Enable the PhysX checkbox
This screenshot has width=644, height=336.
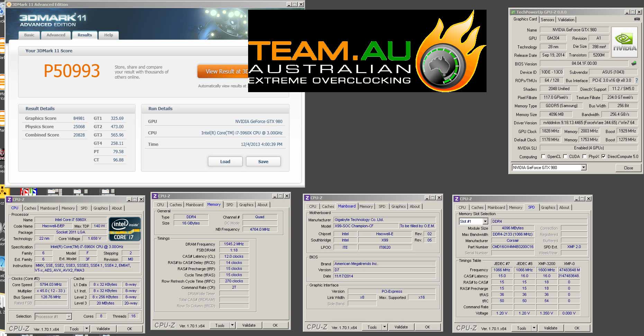tap(584, 157)
